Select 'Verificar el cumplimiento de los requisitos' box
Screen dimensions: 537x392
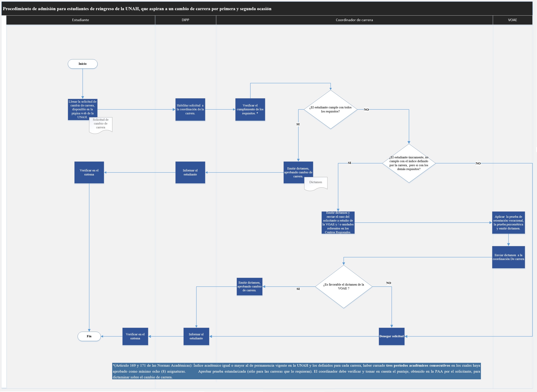coord(250,109)
